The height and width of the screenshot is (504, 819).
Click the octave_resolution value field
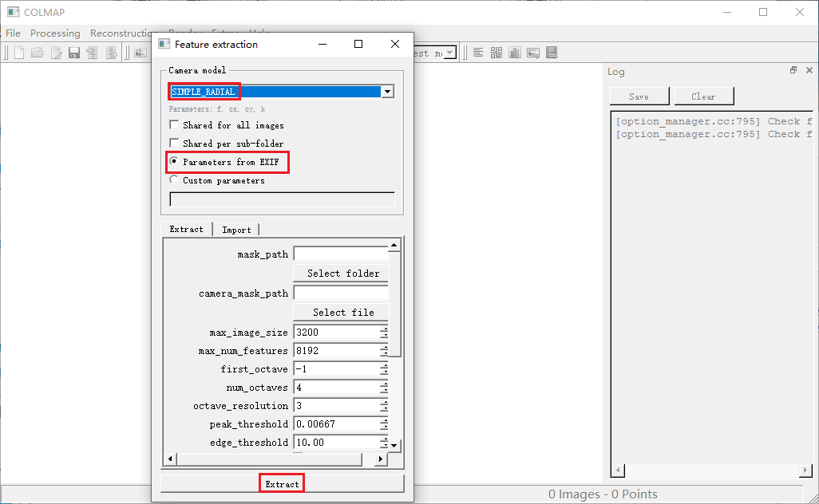pyautogui.click(x=337, y=405)
